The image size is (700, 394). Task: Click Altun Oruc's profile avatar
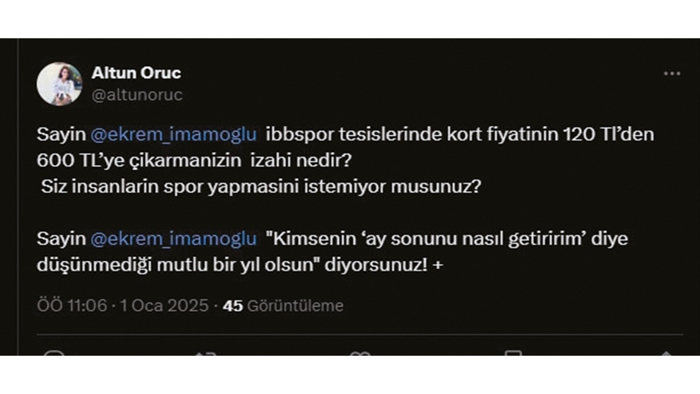tap(59, 84)
